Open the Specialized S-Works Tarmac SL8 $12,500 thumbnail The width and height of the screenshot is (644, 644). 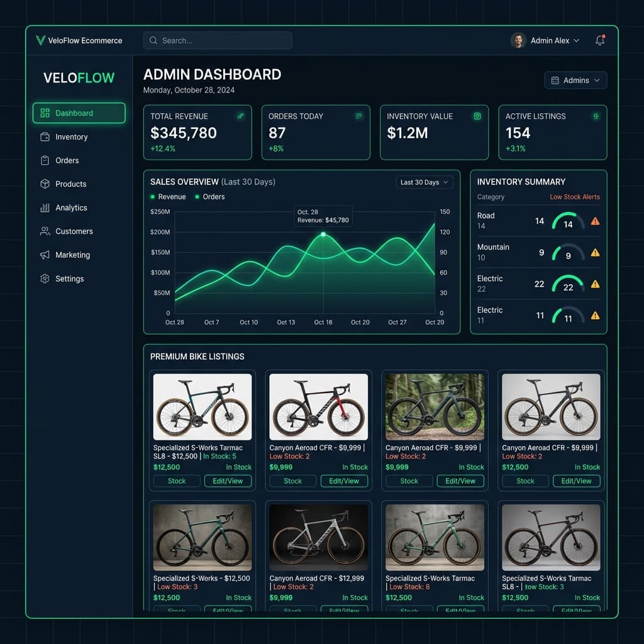tap(203, 407)
